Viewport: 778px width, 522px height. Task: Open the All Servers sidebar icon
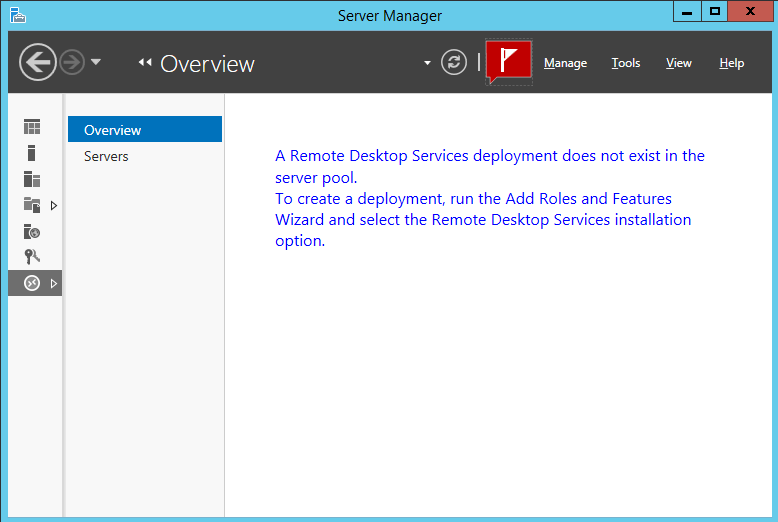(32, 179)
